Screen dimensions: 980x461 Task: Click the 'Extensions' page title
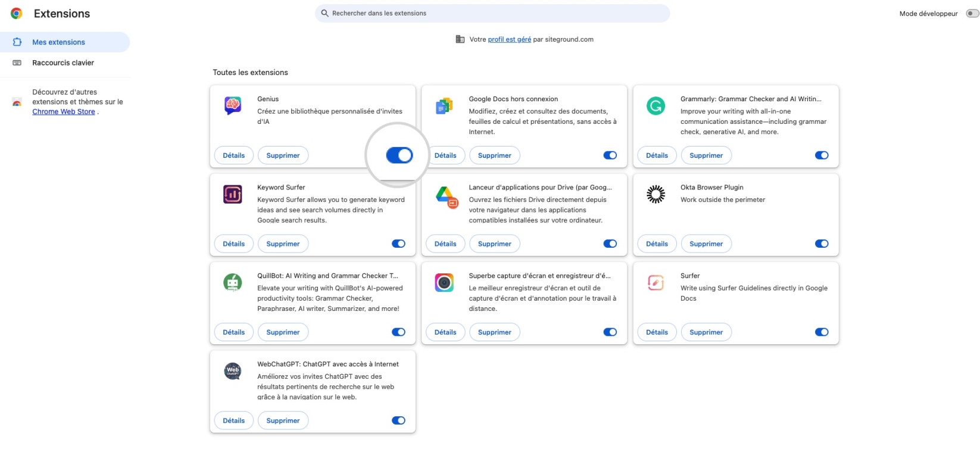click(62, 14)
